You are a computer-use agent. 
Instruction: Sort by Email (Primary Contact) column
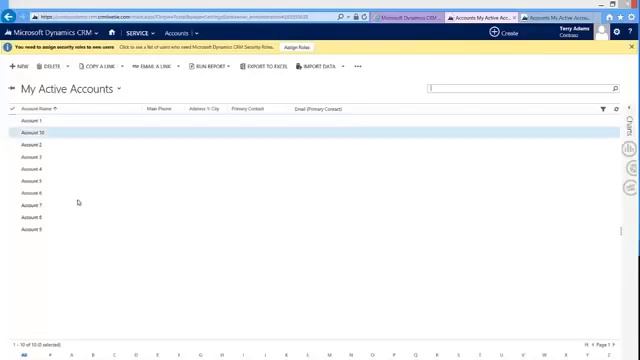coord(318,109)
